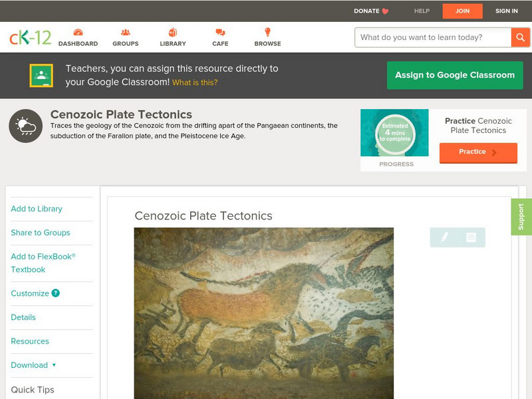The image size is (532, 399).
Task: Click the 'Cenozoic Plate Tectonics' page heading
Action: tap(121, 114)
